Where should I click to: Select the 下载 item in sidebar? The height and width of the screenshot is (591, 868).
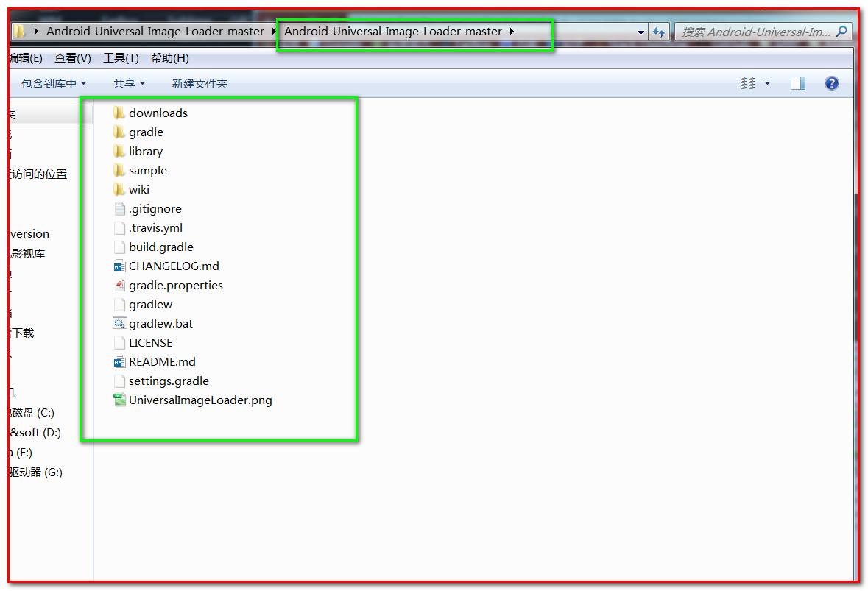click(x=22, y=333)
